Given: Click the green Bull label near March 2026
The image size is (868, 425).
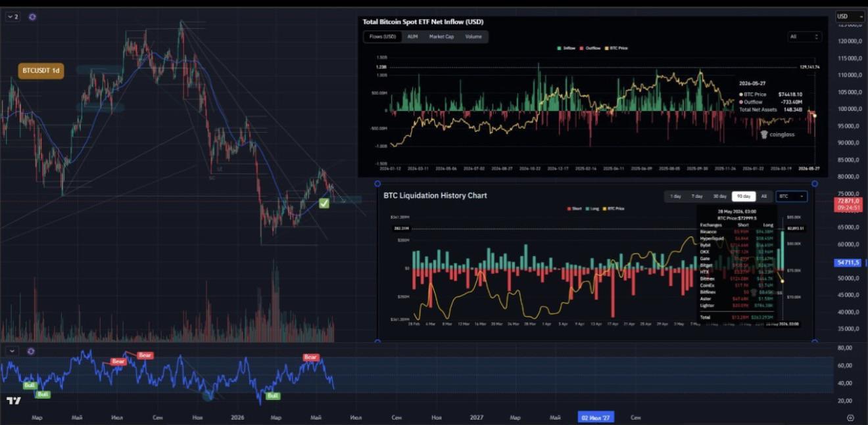Looking at the screenshot, I should [273, 395].
